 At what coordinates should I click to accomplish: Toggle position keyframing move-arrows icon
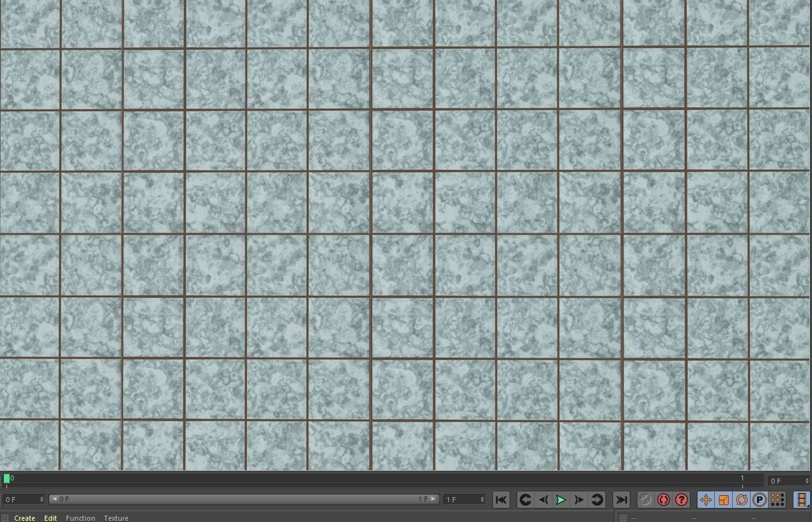[x=705, y=500]
